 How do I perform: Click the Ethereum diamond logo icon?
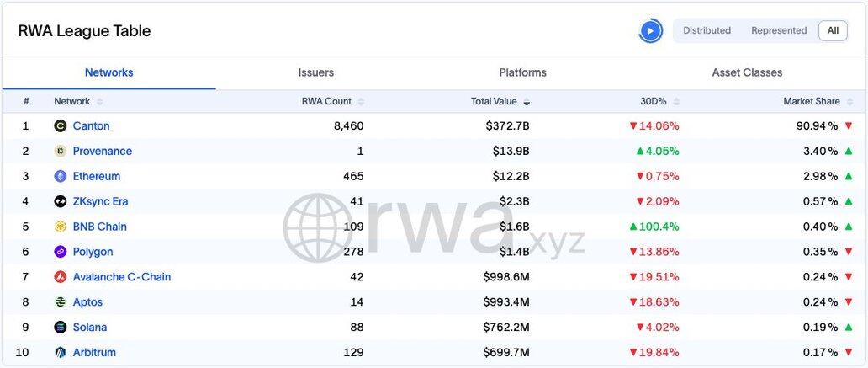tap(60, 177)
